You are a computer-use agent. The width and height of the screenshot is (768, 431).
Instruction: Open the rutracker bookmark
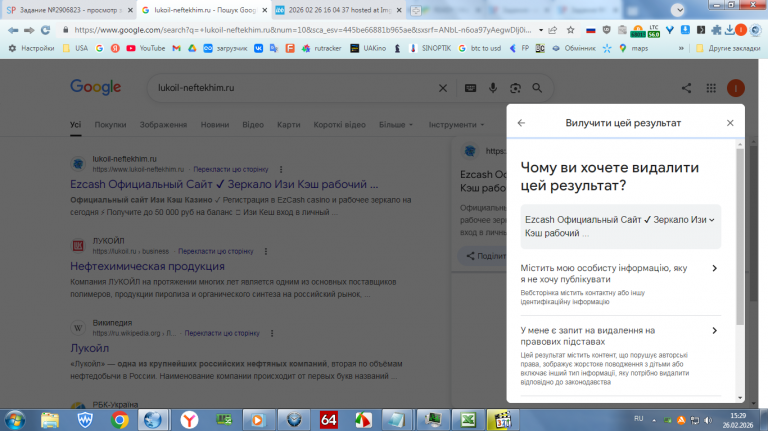pyautogui.click(x=321, y=48)
